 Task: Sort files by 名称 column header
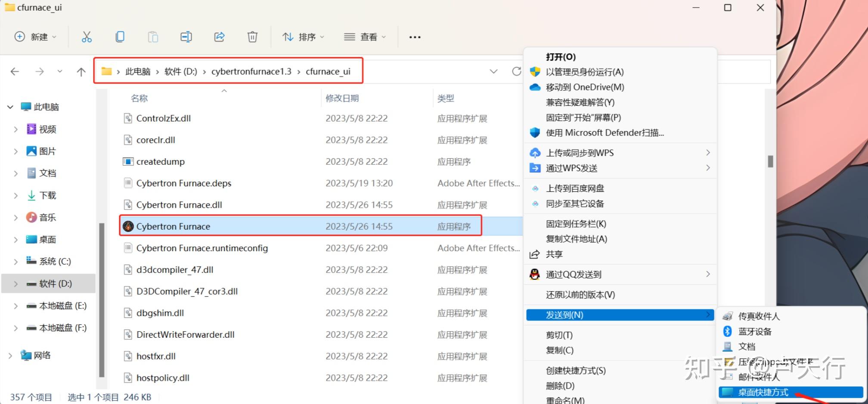[x=139, y=98]
